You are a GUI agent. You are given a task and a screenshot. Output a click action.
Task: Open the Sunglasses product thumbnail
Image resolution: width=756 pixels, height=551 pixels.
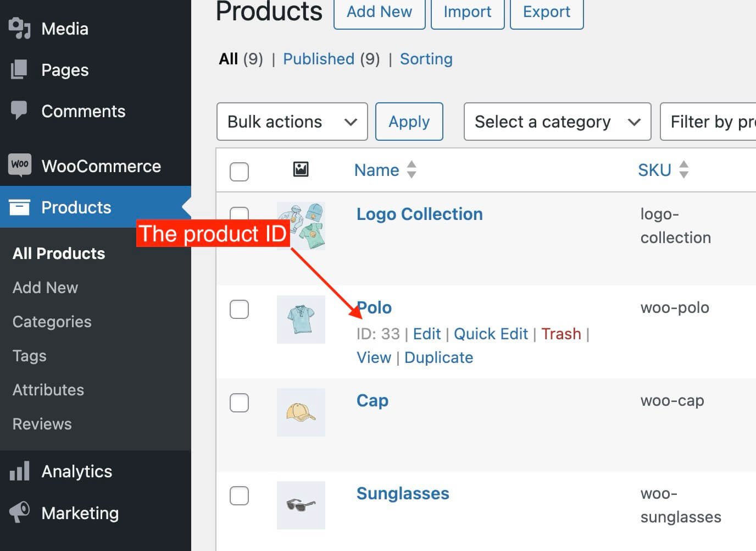(301, 505)
